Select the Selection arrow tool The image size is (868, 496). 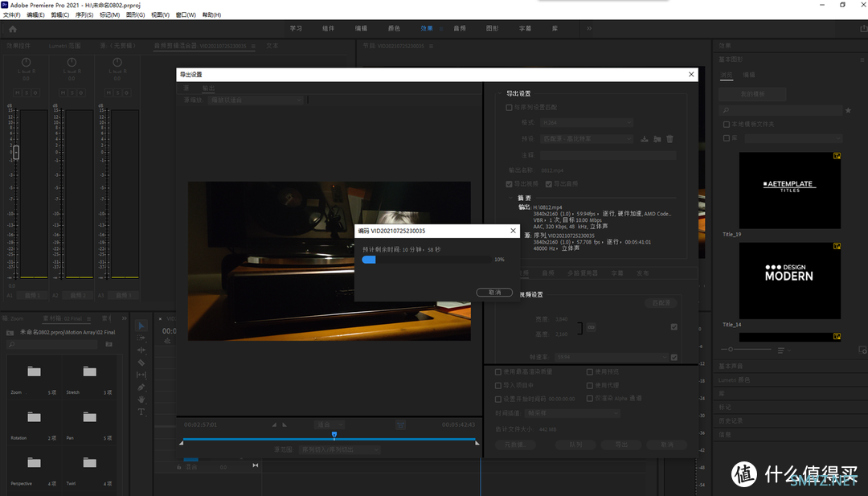pyautogui.click(x=141, y=326)
